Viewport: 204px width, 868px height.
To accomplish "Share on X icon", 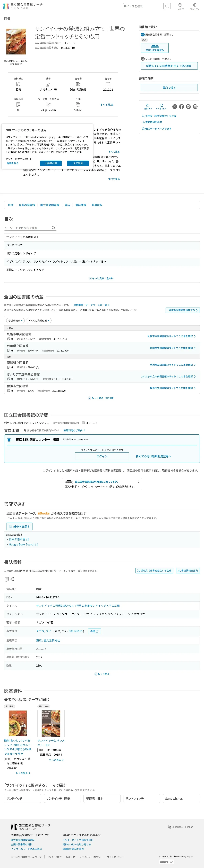I will coord(175,106).
